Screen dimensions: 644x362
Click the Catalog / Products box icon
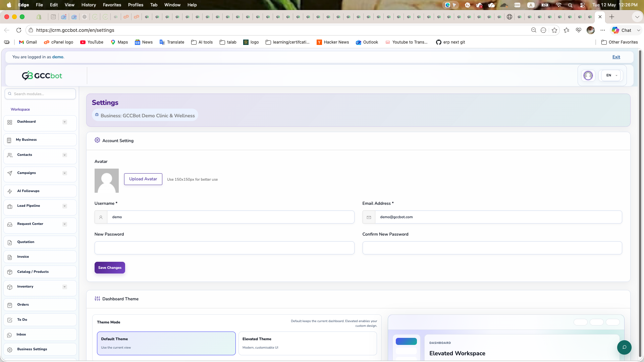click(x=10, y=272)
